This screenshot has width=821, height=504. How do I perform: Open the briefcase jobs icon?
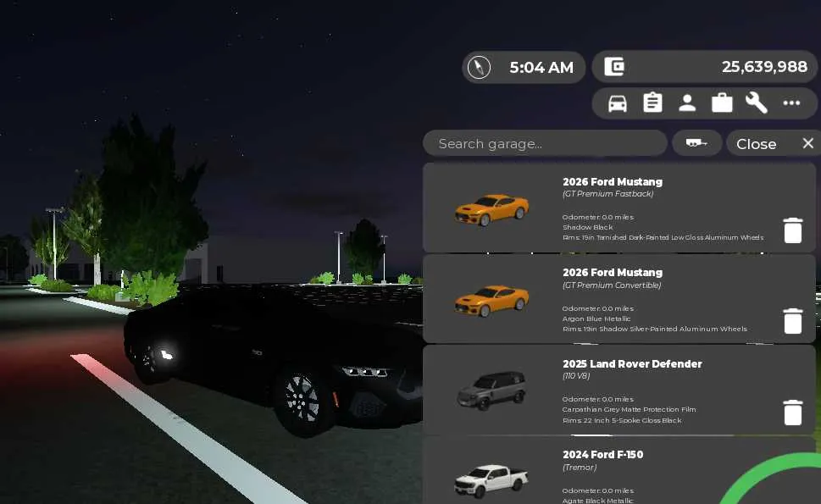[x=722, y=102]
